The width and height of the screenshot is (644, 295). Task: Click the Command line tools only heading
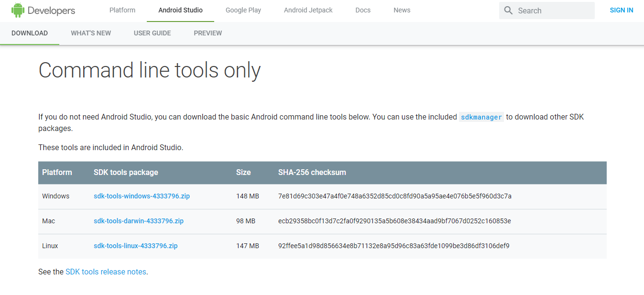coord(150,70)
